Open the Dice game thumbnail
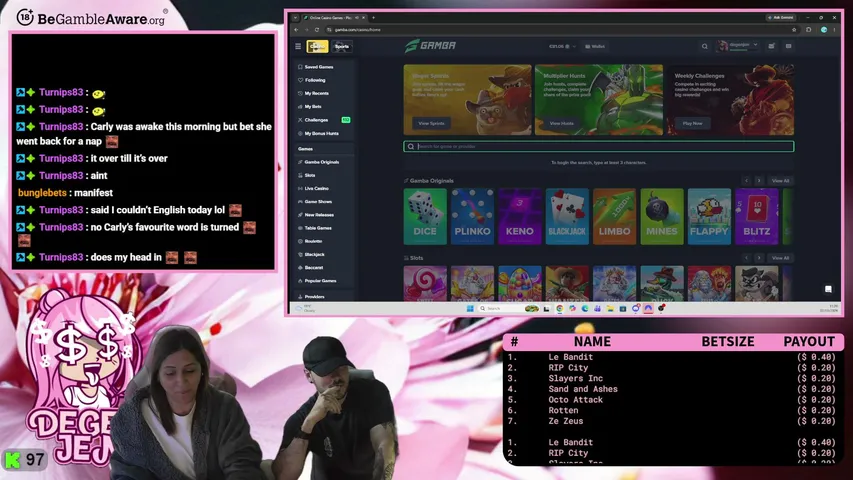853x480 pixels. (425, 217)
